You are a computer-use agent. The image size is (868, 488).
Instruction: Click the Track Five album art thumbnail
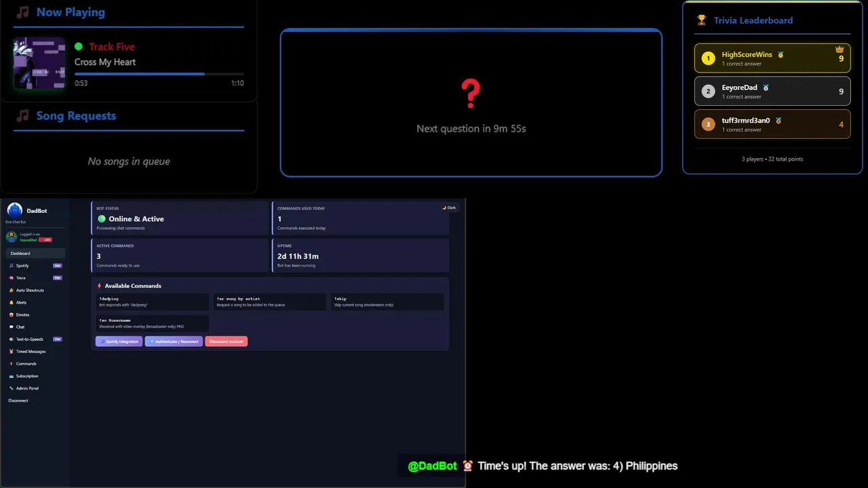pyautogui.click(x=39, y=63)
